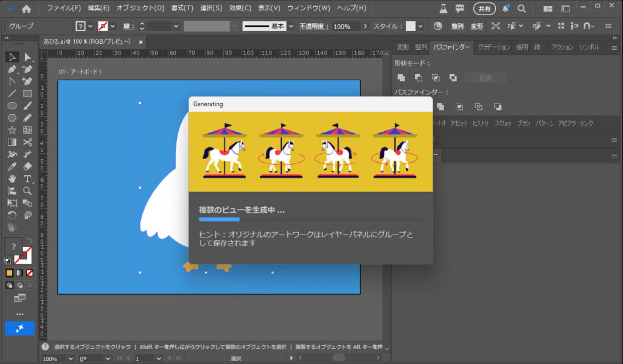Image resolution: width=623 pixels, height=364 pixels.
Task: Select the Eyedropper tool
Action: point(12,167)
